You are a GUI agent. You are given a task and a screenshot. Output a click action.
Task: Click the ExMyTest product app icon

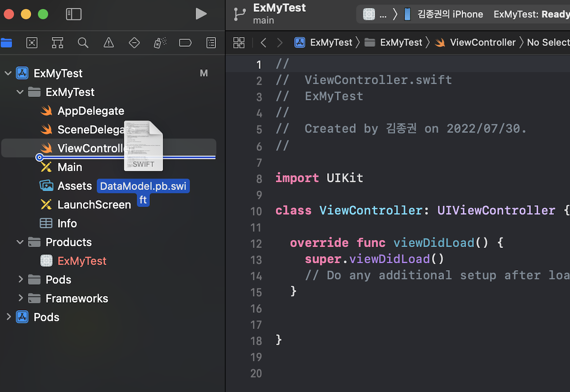[46, 260]
